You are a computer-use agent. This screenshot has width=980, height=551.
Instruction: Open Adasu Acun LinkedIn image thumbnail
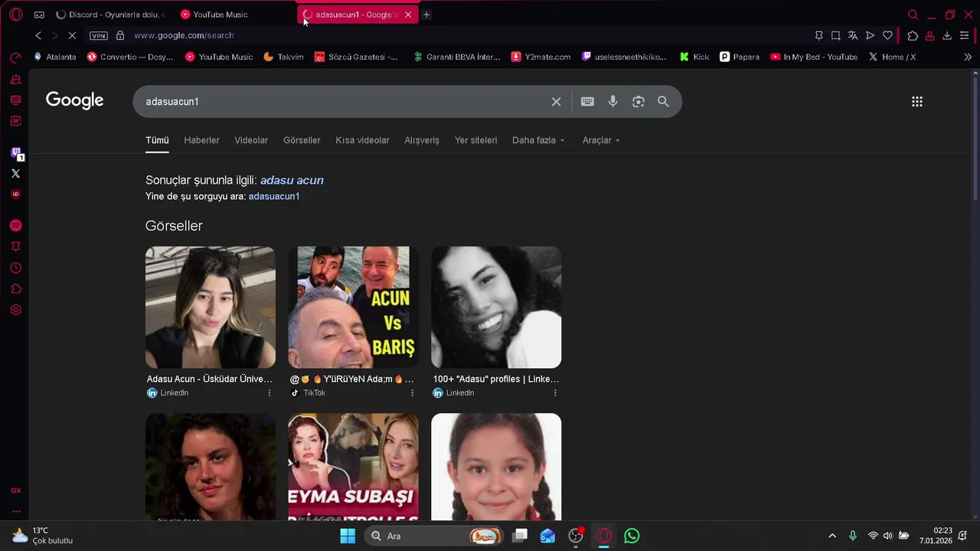[x=211, y=307]
